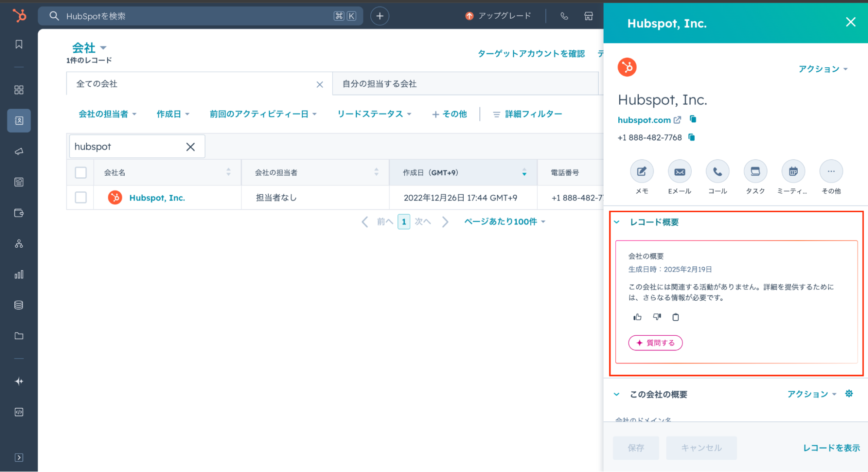Open the Bookmarks sidebar icon
This screenshot has width=868, height=472.
coord(19,44)
